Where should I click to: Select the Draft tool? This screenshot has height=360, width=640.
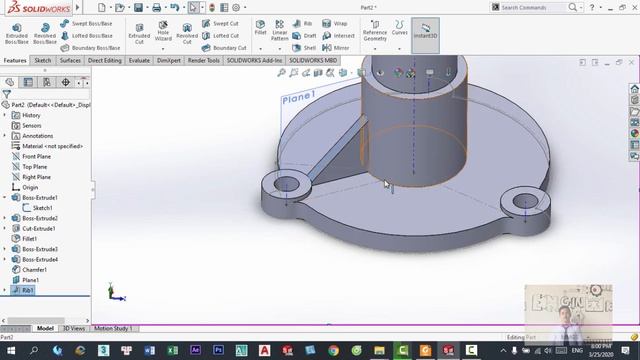[304, 36]
